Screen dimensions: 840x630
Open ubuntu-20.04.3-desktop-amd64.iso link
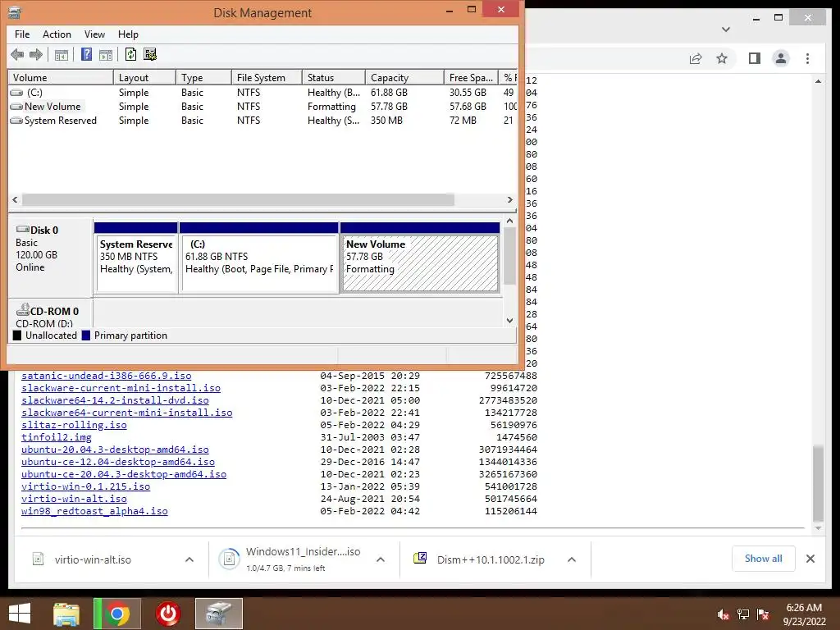(115, 450)
